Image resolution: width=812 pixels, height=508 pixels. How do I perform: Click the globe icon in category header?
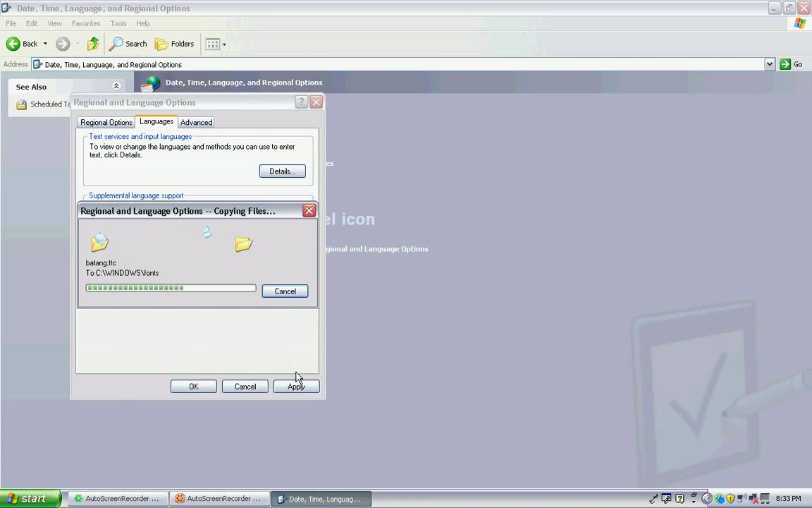[151, 83]
